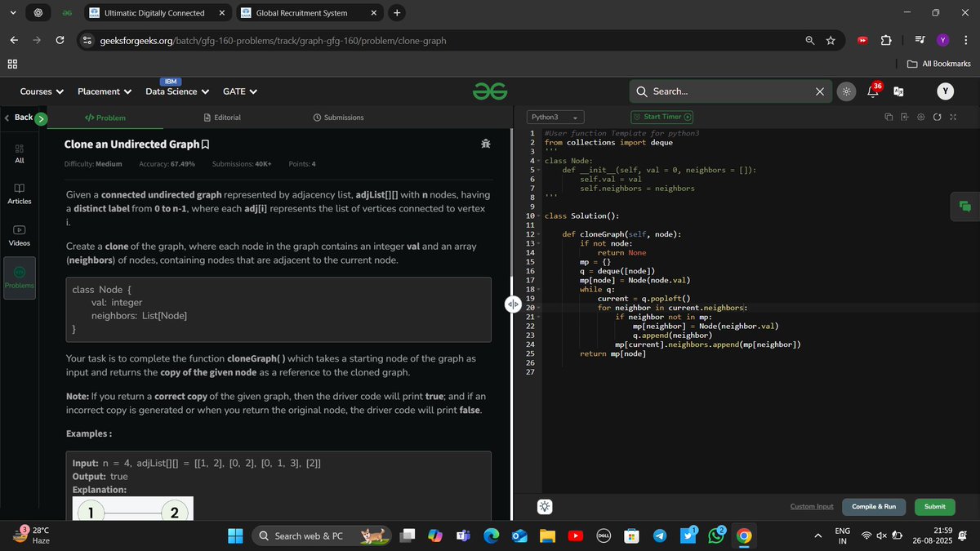Image resolution: width=980 pixels, height=551 pixels.
Task: Switch to Ultimatix browser tab
Action: point(157,13)
